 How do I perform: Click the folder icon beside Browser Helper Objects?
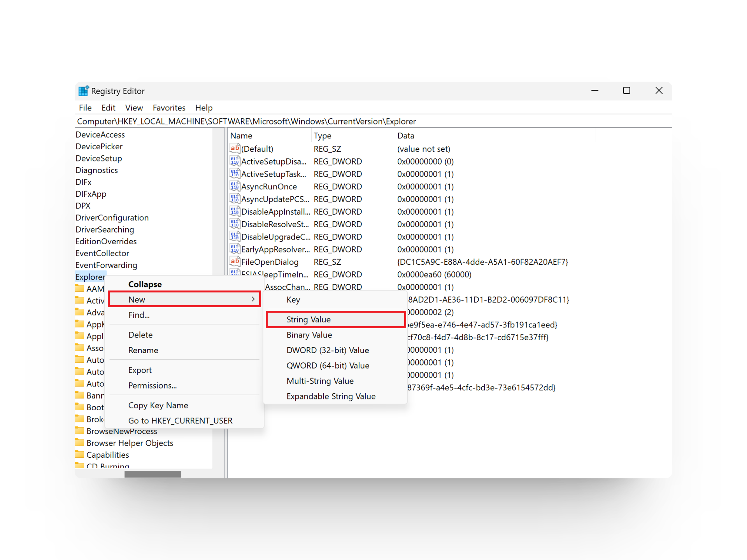[x=80, y=443]
